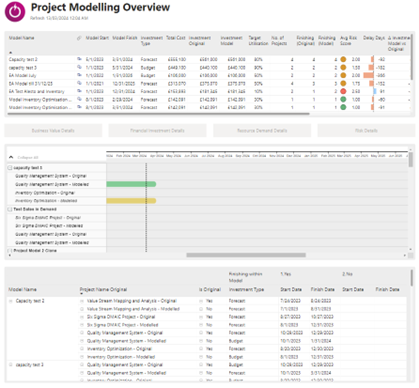Collapse the Project Model 2 Clone group
The width and height of the screenshot is (419, 388).
tap(10, 250)
